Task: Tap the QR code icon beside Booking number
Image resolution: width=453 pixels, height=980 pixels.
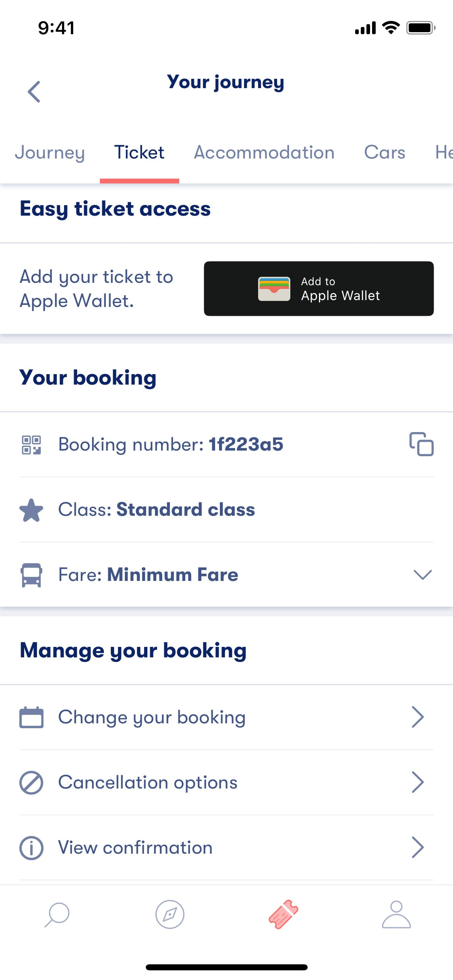Action: [31, 445]
